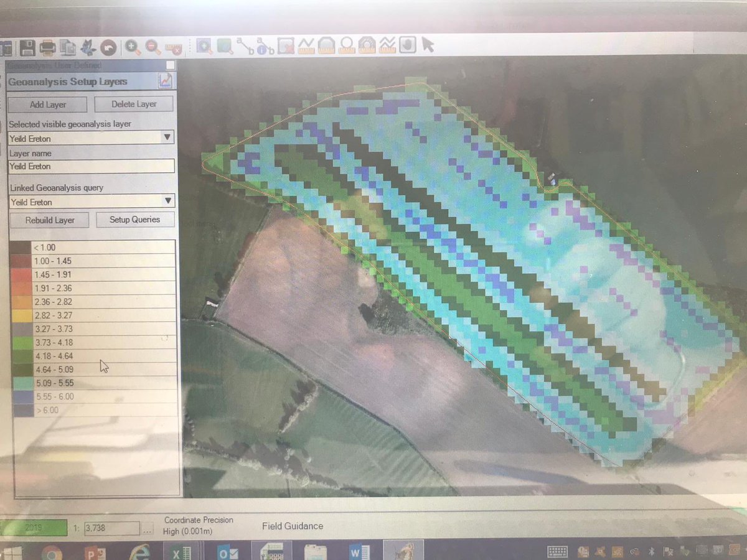Click the Save floppy disk icon

[x=27, y=47]
